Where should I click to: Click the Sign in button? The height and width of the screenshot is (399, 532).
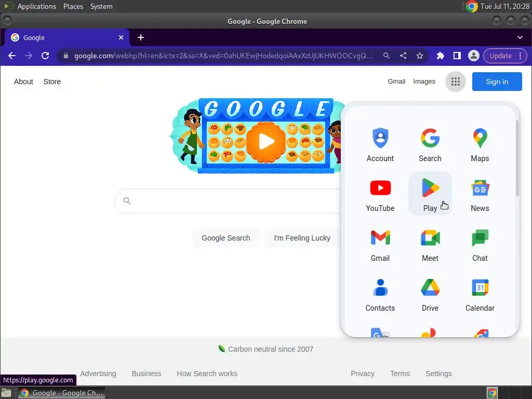pos(497,82)
